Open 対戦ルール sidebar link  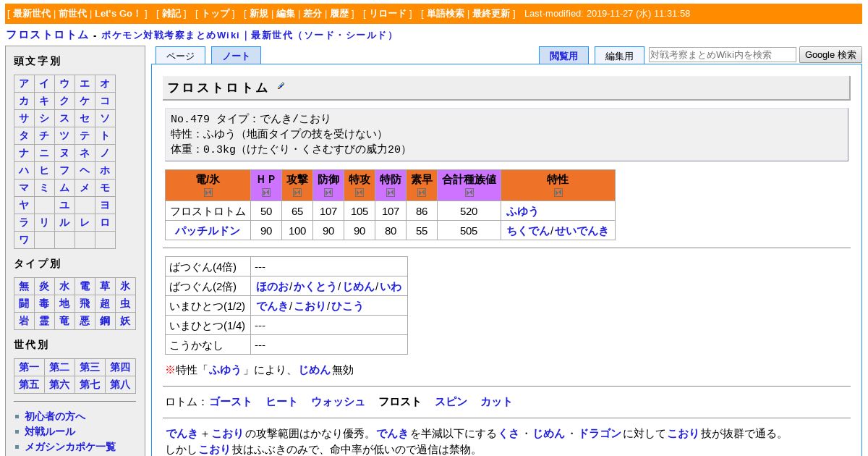click(x=50, y=431)
